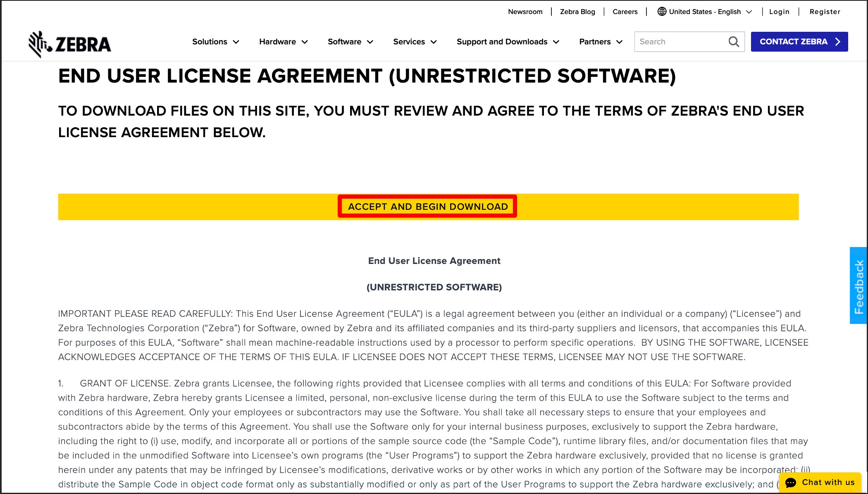
Task: Click the globe language icon
Action: 662,12
